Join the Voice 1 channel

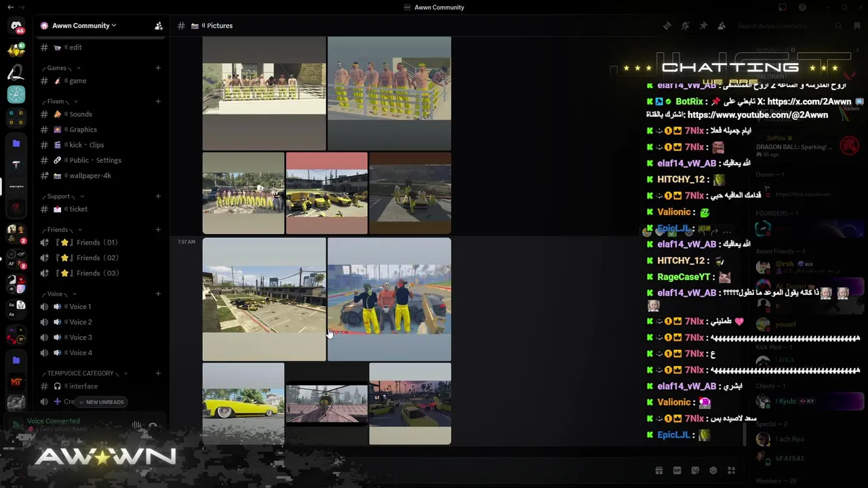pos(102,307)
